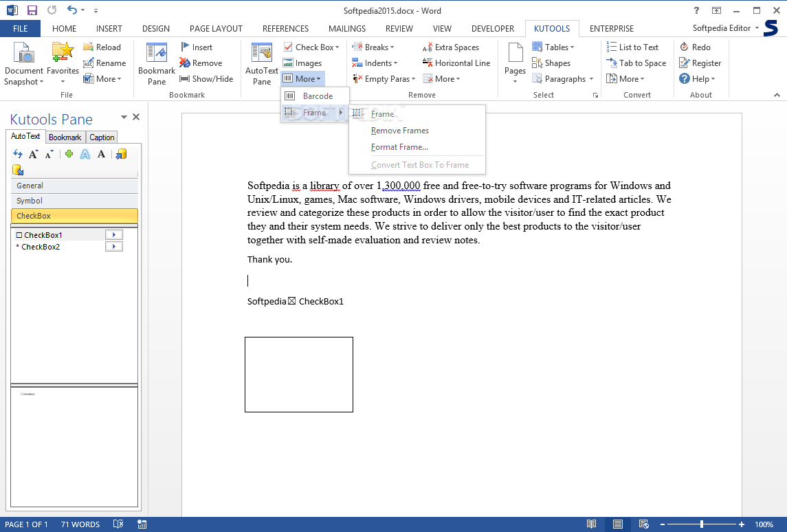The image size is (787, 532).
Task: Open the Favorites documents button
Action: pos(63,64)
